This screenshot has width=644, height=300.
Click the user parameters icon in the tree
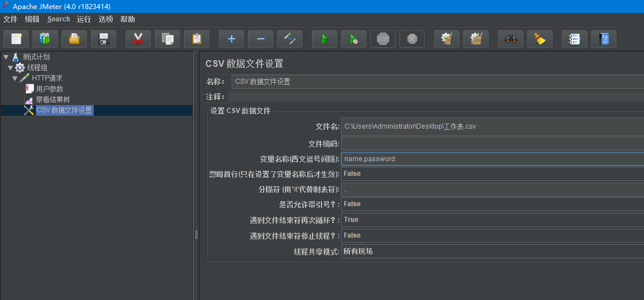tap(29, 89)
